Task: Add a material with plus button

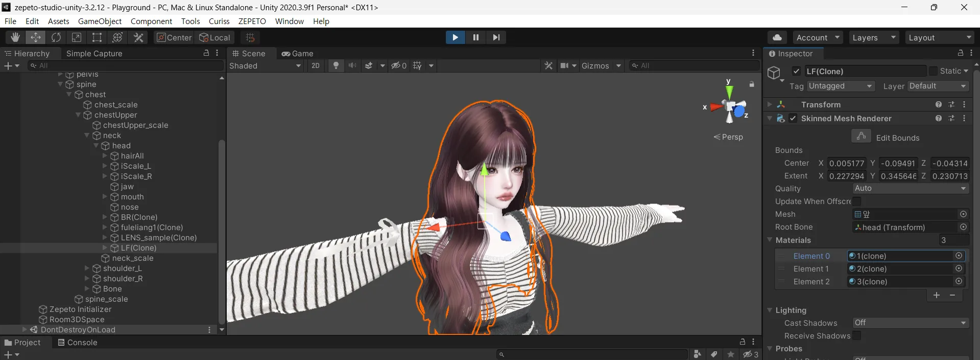Action: pyautogui.click(x=937, y=295)
